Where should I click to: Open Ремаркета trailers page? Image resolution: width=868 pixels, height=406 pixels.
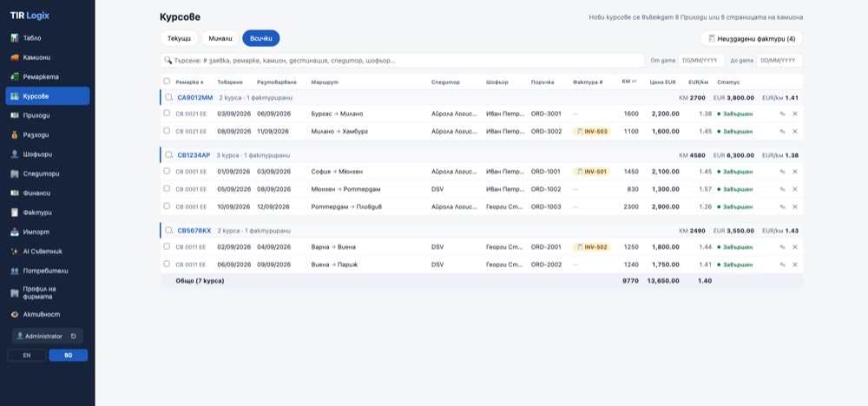(48, 77)
